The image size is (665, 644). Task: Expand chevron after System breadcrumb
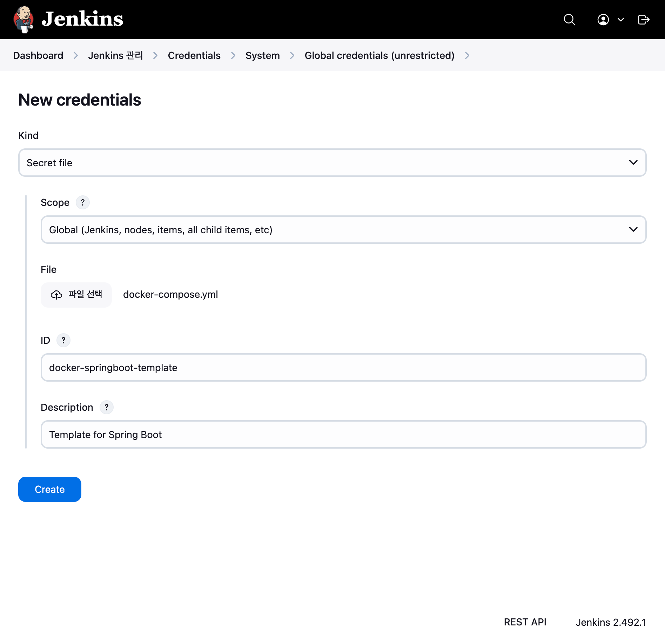pyautogui.click(x=292, y=55)
